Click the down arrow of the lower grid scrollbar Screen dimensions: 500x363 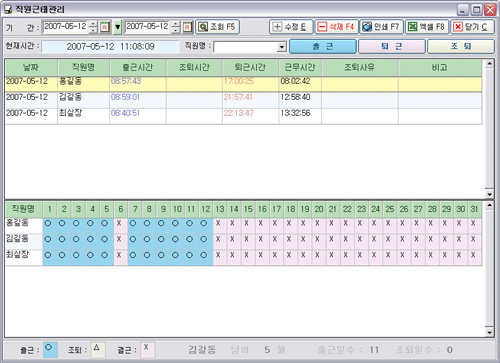coord(489,332)
